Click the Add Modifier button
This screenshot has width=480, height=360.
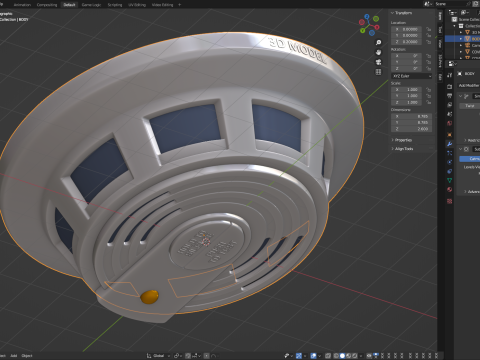click(469, 86)
